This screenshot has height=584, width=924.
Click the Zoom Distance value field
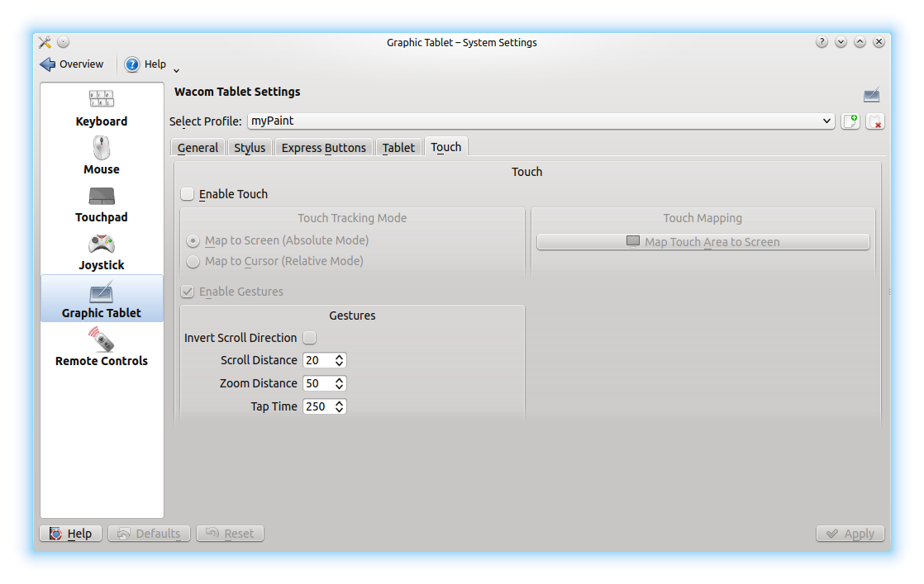click(x=317, y=383)
